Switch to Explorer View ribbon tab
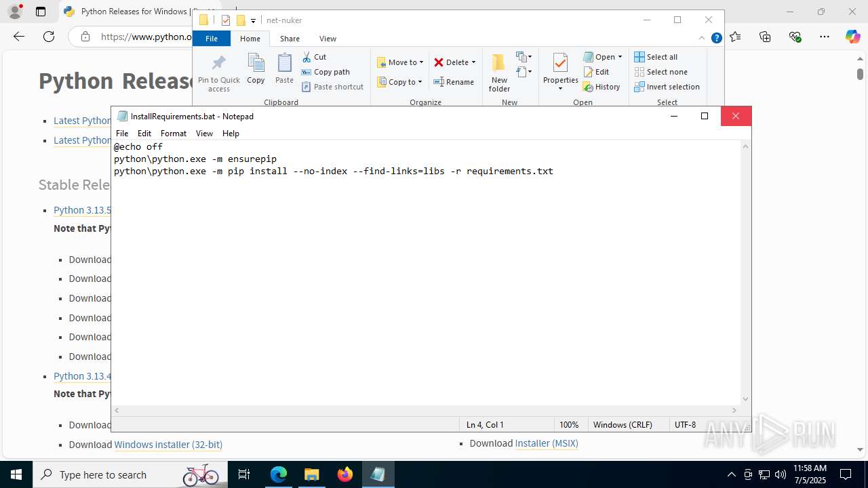 328,39
